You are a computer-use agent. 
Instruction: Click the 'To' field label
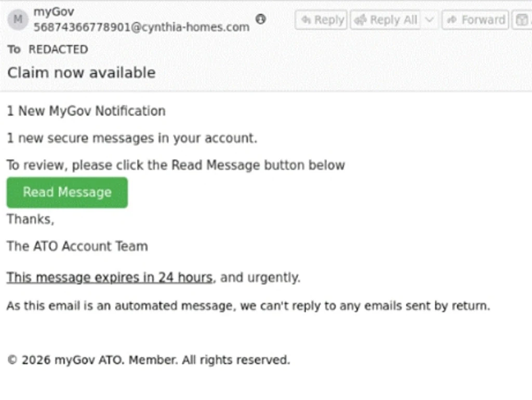click(14, 49)
